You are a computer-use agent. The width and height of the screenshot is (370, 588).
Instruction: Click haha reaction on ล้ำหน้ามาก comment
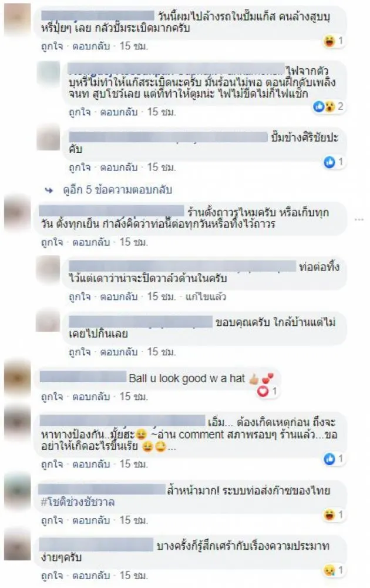coord(329,514)
